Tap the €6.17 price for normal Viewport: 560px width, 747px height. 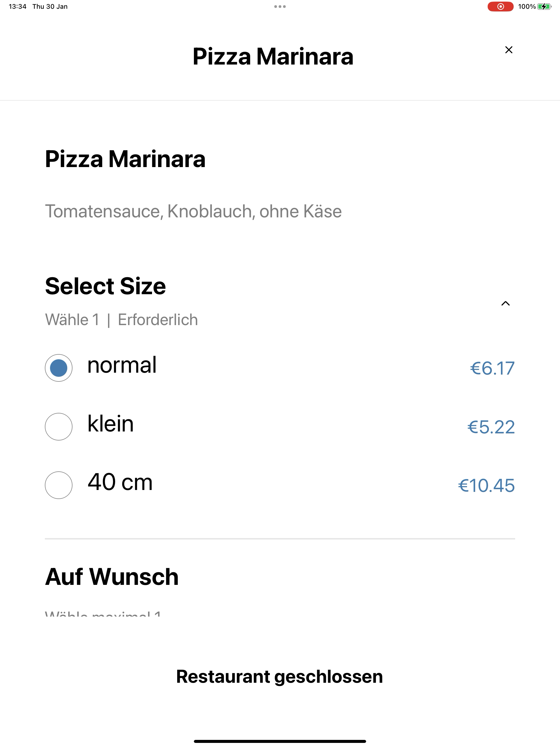tap(492, 368)
